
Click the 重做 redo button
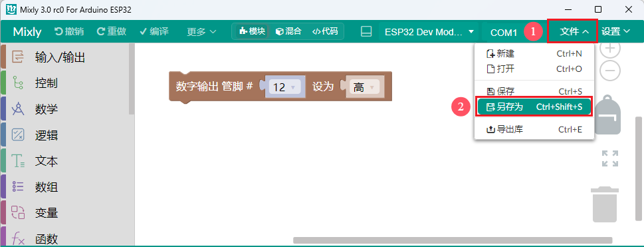pos(111,31)
